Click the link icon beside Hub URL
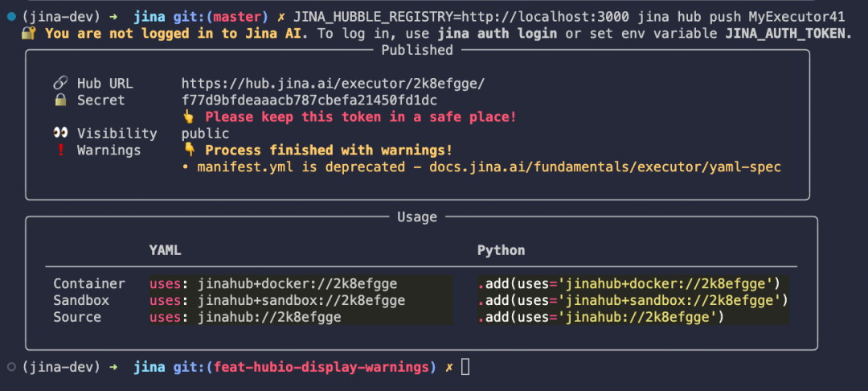Viewport: 868px width, 391px height. click(x=59, y=84)
